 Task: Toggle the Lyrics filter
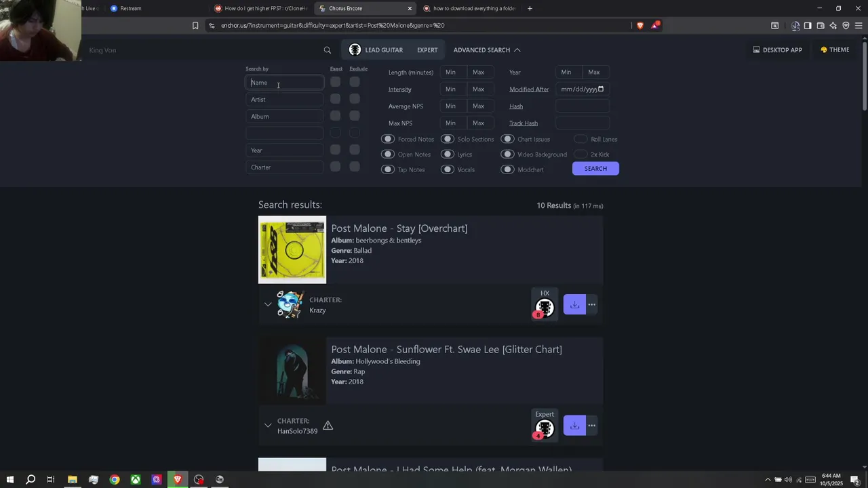[x=448, y=155]
